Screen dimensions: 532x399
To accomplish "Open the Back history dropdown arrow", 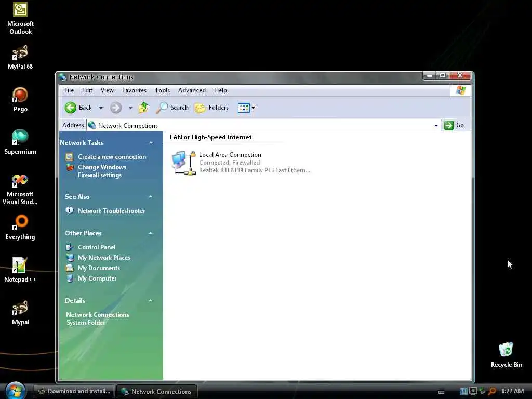I will (101, 108).
